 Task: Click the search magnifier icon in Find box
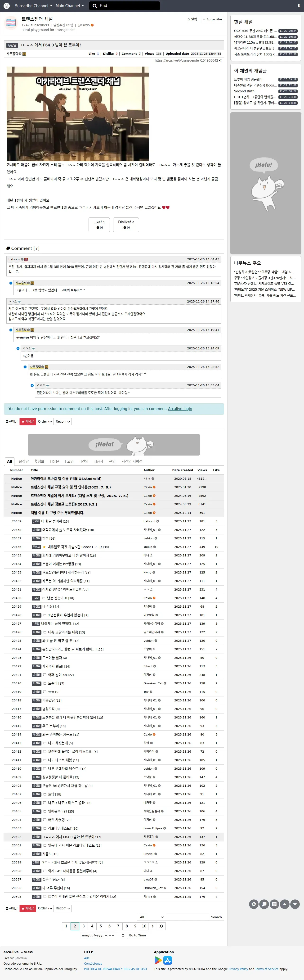click(x=95, y=6)
